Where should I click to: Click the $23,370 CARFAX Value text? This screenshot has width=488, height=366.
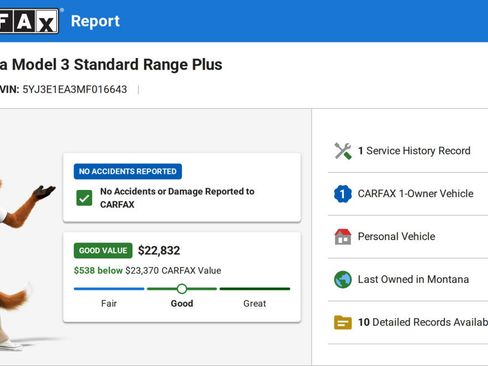coord(173,270)
